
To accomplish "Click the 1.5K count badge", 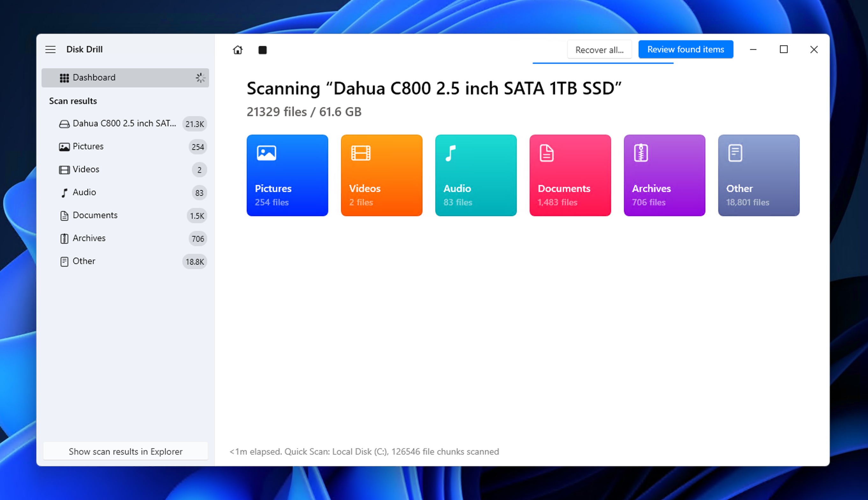I will 197,216.
